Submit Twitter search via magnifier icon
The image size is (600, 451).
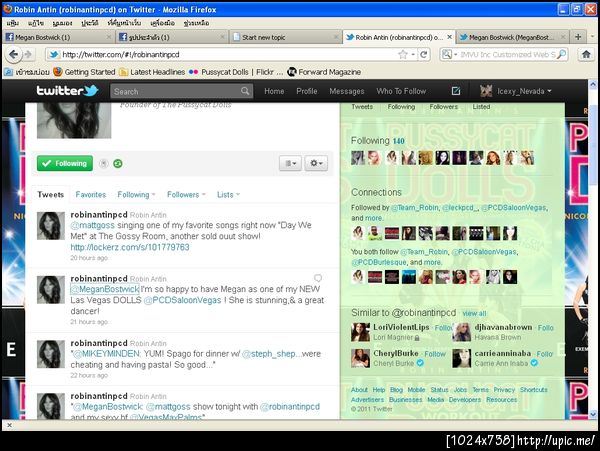245,91
